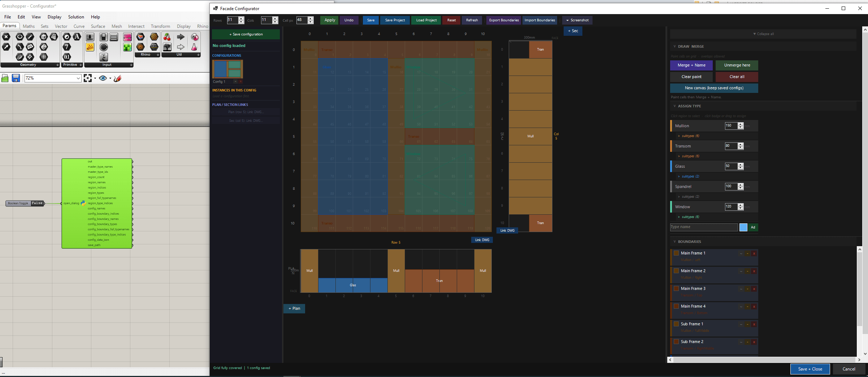Expand Spandrel subtypes (2)
This screenshot has height=377, width=868.
[x=689, y=197]
